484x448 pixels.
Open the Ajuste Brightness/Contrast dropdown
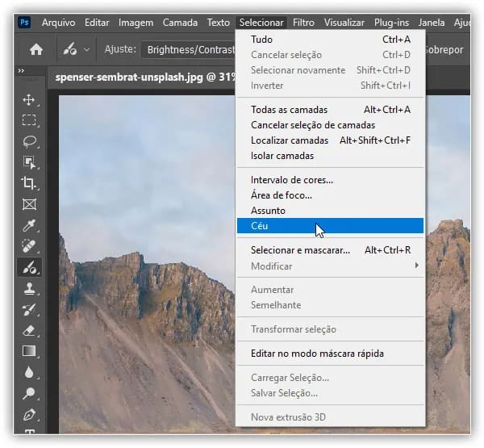tap(190, 50)
